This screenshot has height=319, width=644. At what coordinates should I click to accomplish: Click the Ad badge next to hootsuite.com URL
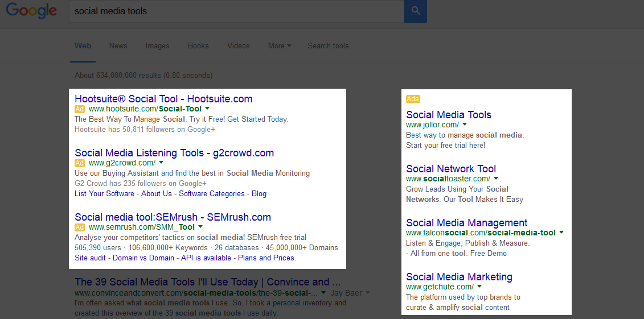pyautogui.click(x=80, y=109)
